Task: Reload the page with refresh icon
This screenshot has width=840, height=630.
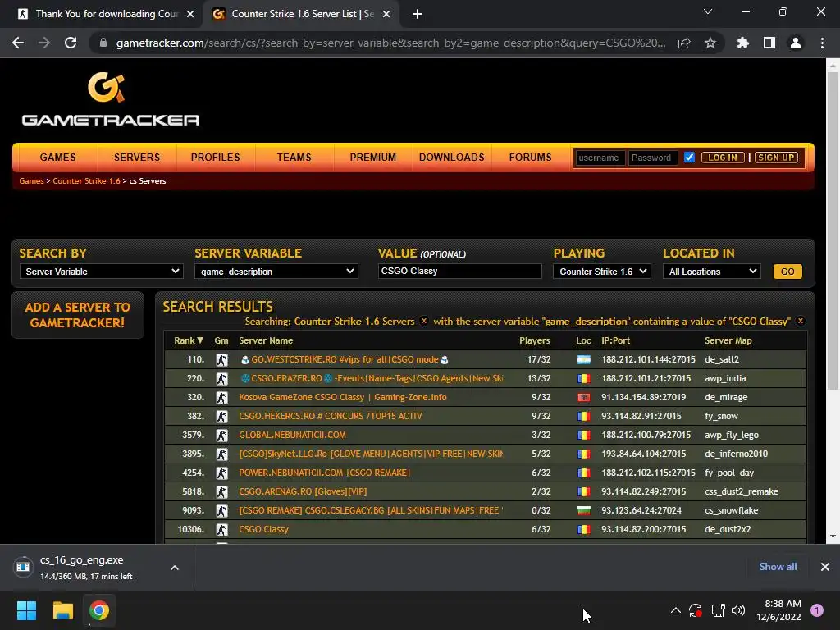Action: click(x=71, y=43)
